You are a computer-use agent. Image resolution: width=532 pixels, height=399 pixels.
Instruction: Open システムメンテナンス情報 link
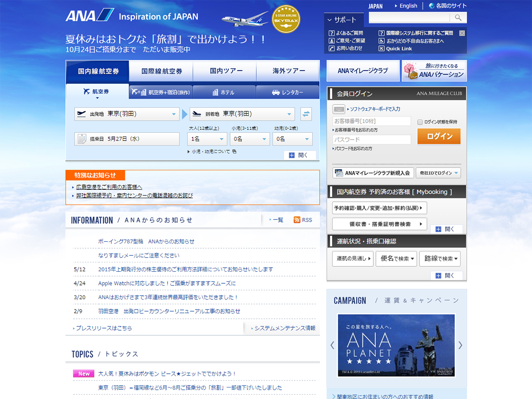coord(285,328)
